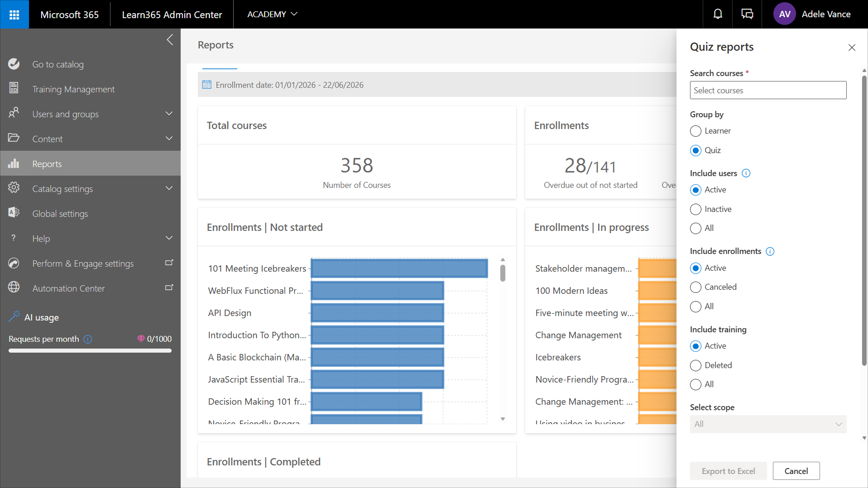Click the Include users info icon
Viewport: 868px width, 488px height.
(x=746, y=173)
